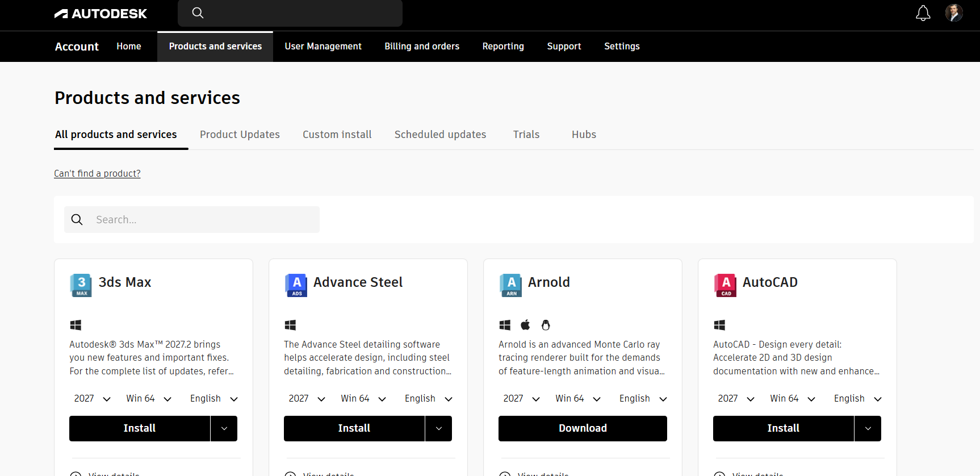Click Windows platform icon on AutoCAD card
The width and height of the screenshot is (980, 476).
click(x=719, y=325)
